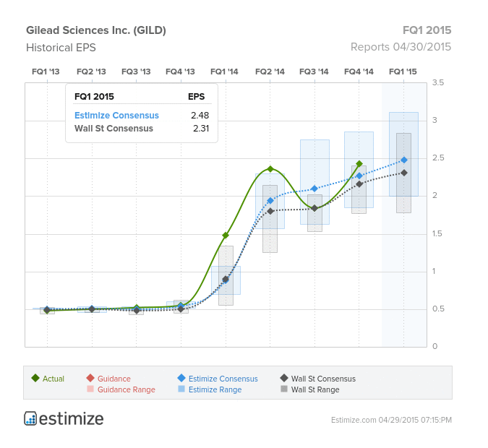Click the FQ1 2015 tooltip header
Viewport: 488px width, 448px height.
pos(94,96)
